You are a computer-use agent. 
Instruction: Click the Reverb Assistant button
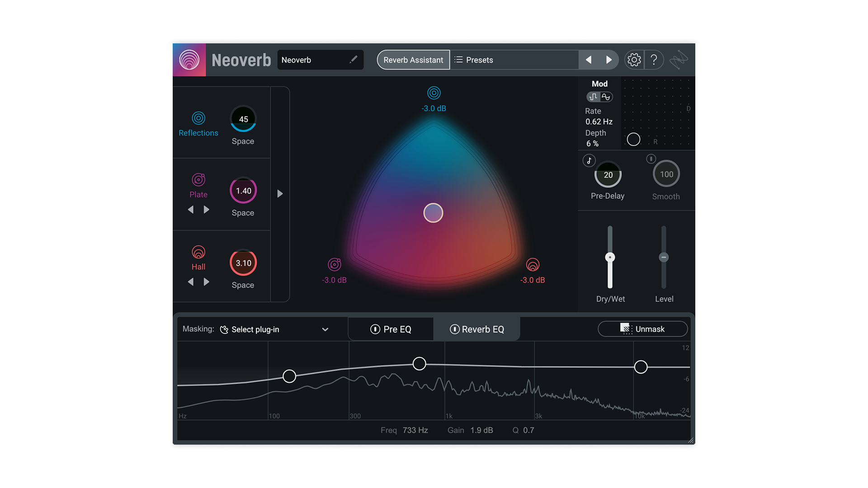pos(413,60)
